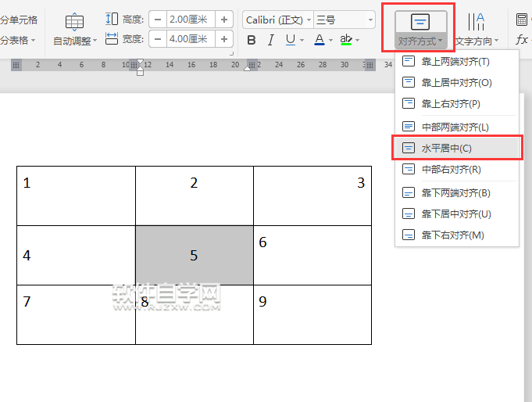Viewport: 532px width, 402px height.
Task: Click the column width icon beside 宽度
Action: [112, 39]
